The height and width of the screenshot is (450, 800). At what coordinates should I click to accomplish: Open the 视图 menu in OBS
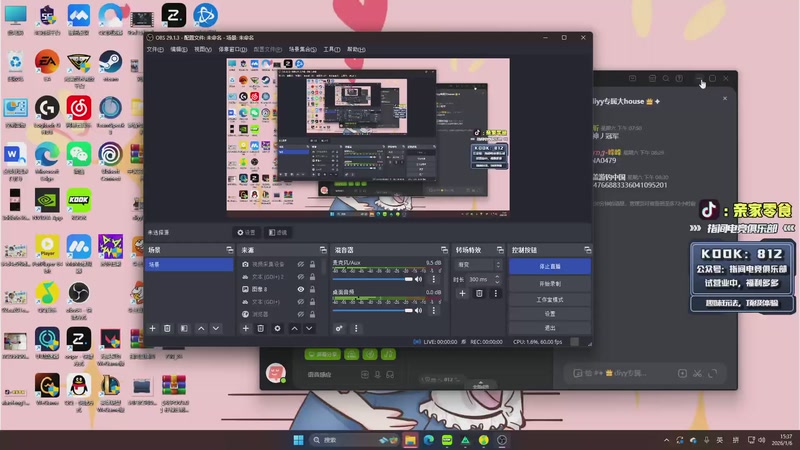(203, 49)
